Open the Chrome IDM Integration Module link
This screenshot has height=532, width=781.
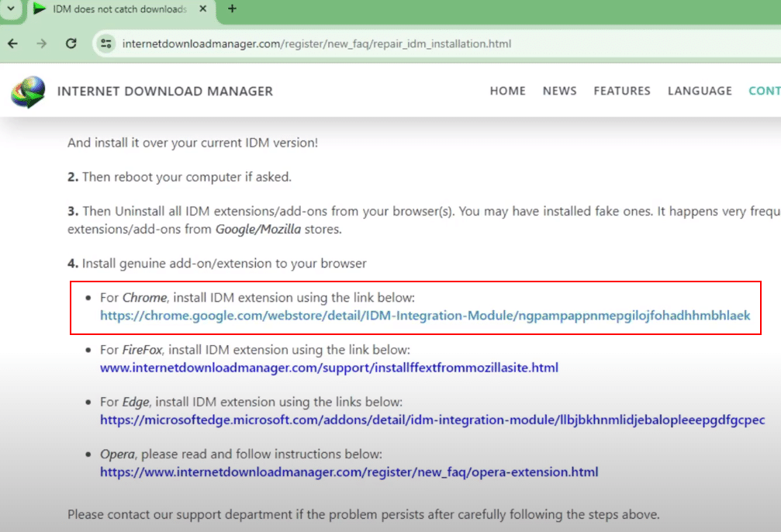[x=426, y=315]
